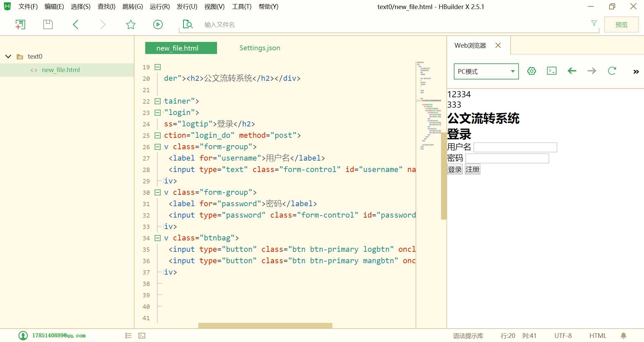The image size is (644, 342).
Task: Focus the 输入文件名 search box
Action: 389,24
